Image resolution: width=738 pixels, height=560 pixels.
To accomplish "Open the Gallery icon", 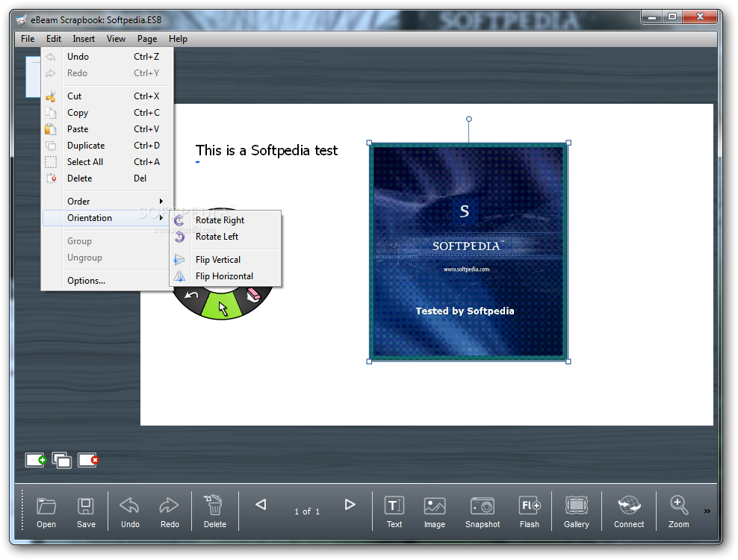I will click(577, 506).
